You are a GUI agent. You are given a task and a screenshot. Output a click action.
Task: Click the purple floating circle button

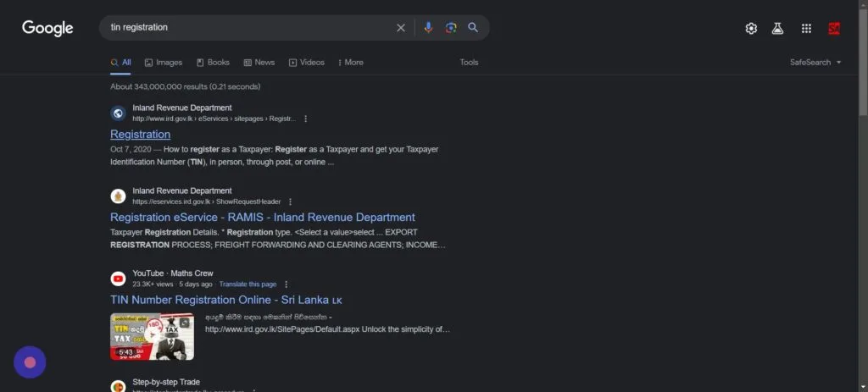point(30,362)
